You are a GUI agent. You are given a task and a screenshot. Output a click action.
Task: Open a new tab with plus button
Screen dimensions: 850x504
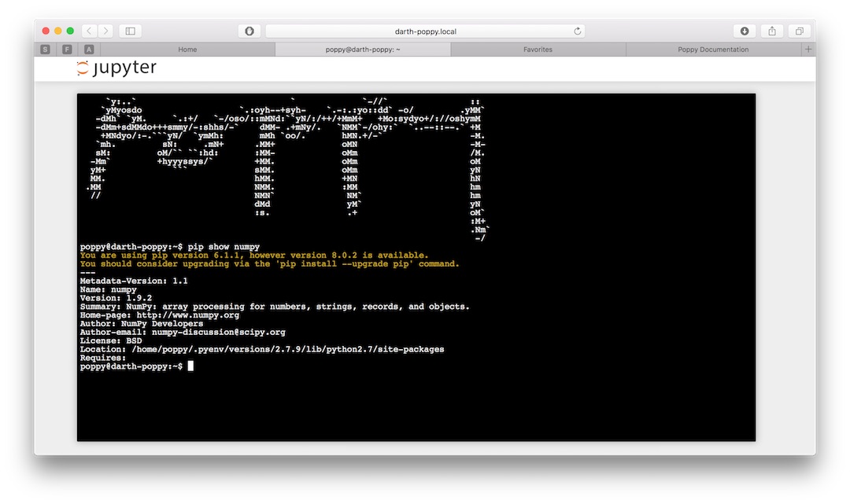pyautogui.click(x=808, y=50)
